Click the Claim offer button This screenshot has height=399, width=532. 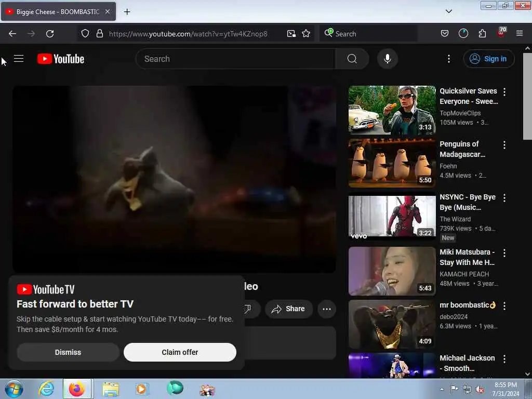[180, 352]
